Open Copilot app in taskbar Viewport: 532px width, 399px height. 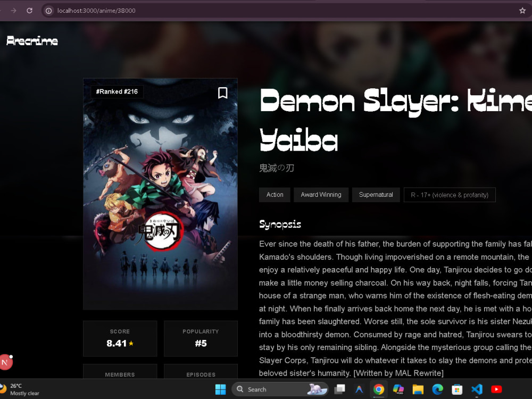click(x=398, y=389)
